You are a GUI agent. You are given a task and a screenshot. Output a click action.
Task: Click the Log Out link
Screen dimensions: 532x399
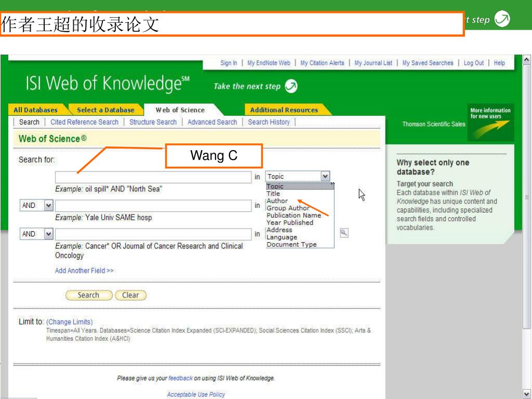474,63
